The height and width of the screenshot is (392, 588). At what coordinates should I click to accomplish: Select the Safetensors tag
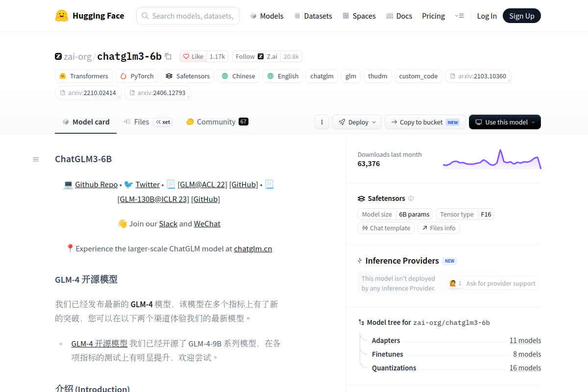tap(188, 76)
